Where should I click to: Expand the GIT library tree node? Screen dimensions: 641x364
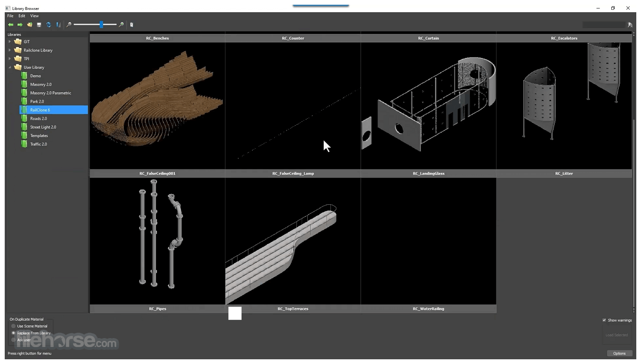[9, 41]
